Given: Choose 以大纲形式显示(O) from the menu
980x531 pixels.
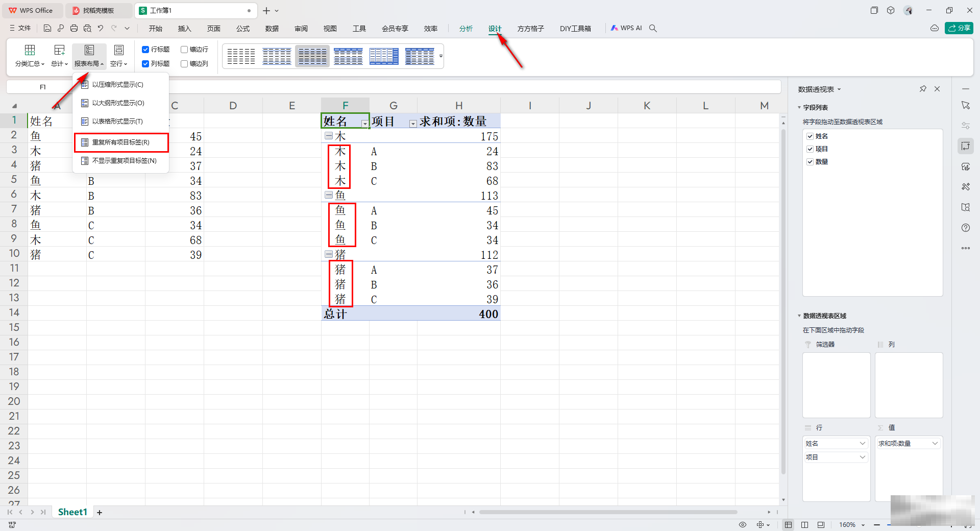Looking at the screenshot, I should pyautogui.click(x=121, y=103).
